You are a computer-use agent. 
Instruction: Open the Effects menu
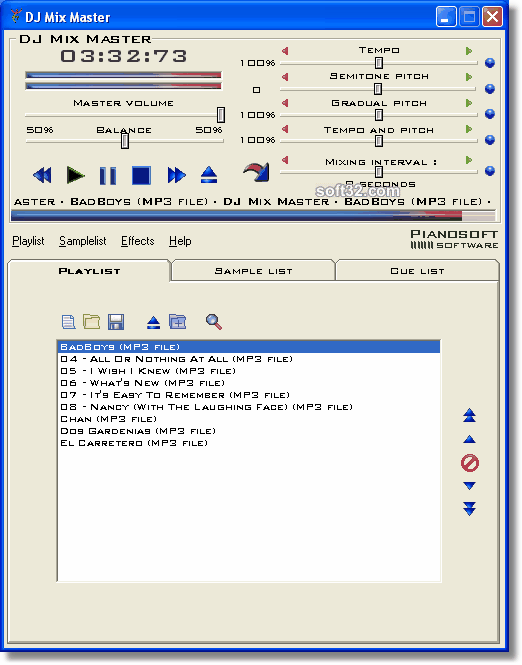click(x=137, y=241)
